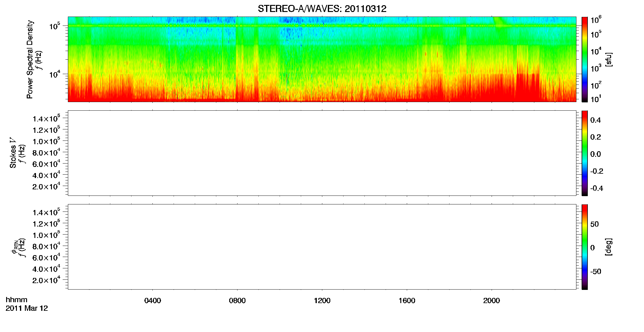Click the 1600 time axis label
This screenshot has height=332, width=644.
pyautogui.click(x=407, y=301)
